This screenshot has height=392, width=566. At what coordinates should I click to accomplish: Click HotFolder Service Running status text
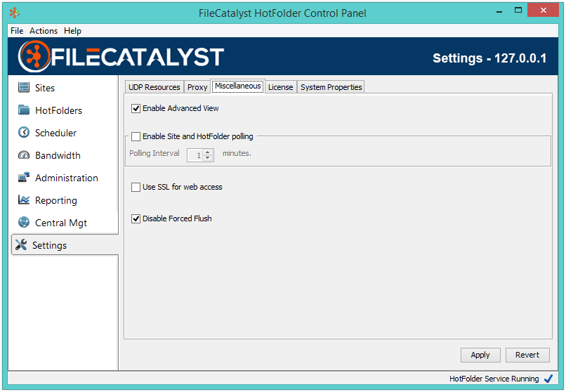(494, 379)
